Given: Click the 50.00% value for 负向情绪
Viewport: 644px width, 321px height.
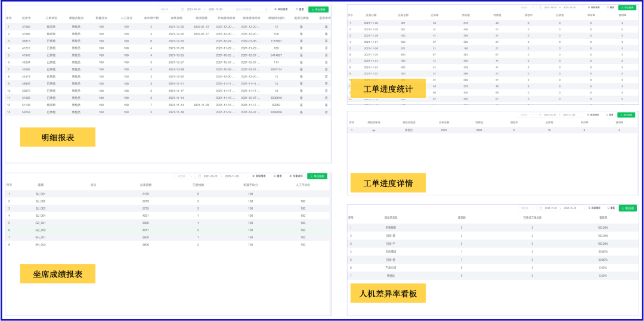Looking at the screenshot, I should 603,252.
